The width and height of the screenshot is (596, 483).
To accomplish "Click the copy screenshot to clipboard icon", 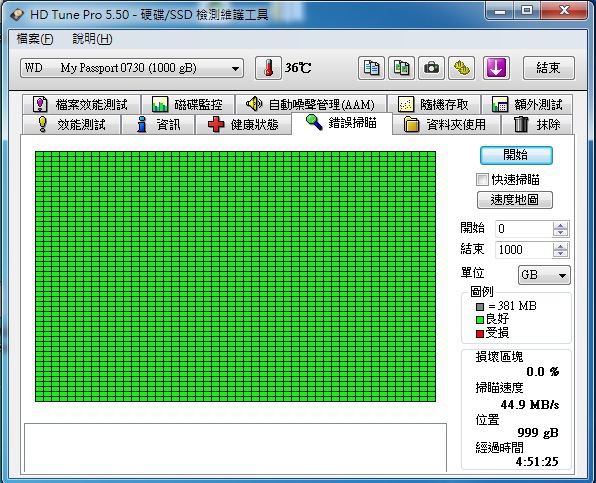I will (401, 68).
